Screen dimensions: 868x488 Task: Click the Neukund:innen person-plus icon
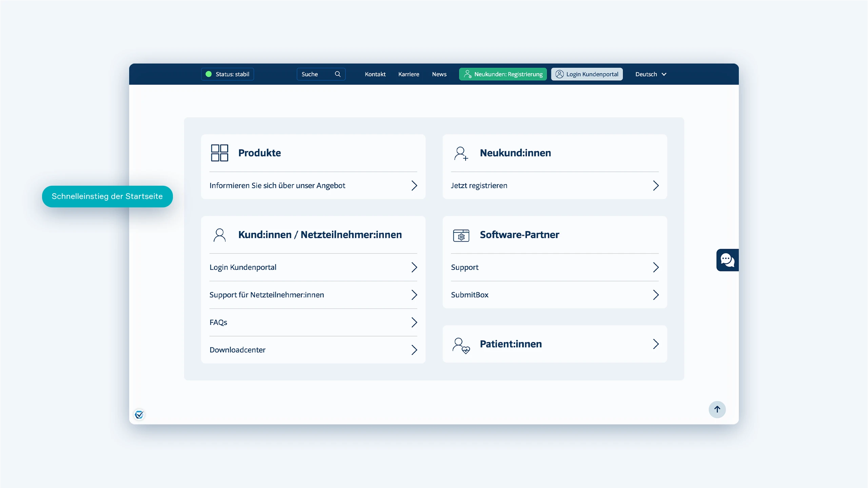pos(461,153)
